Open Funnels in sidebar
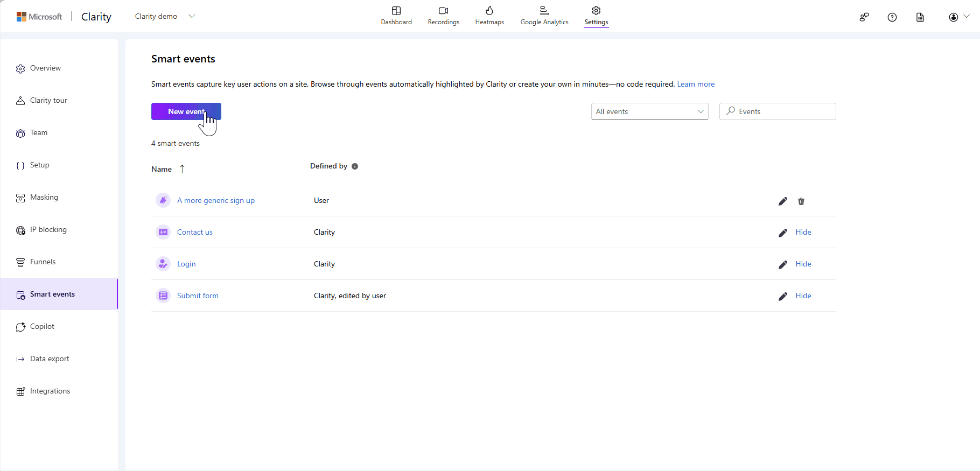Viewport: 980px width, 471px height. click(59, 262)
